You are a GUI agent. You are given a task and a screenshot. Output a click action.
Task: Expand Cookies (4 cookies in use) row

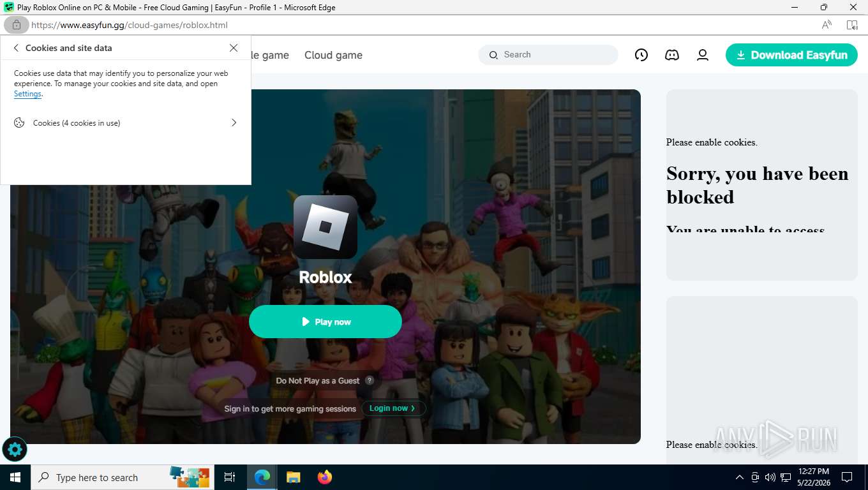coord(126,122)
